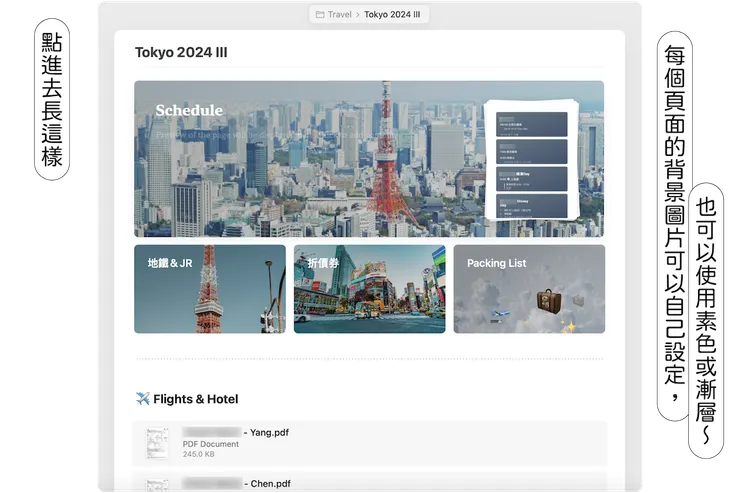Click the Yang.pdf document thumbnail
The height and width of the screenshot is (493, 740).
tap(157, 443)
